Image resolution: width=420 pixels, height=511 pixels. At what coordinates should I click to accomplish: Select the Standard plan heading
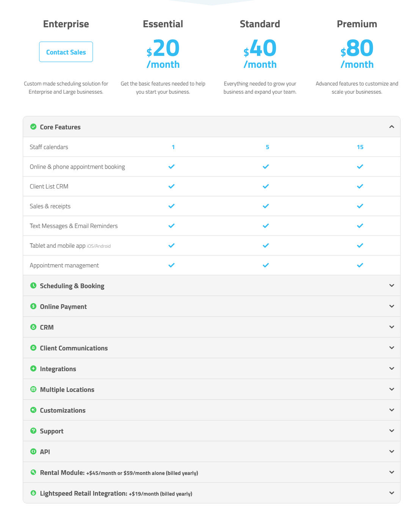[260, 24]
